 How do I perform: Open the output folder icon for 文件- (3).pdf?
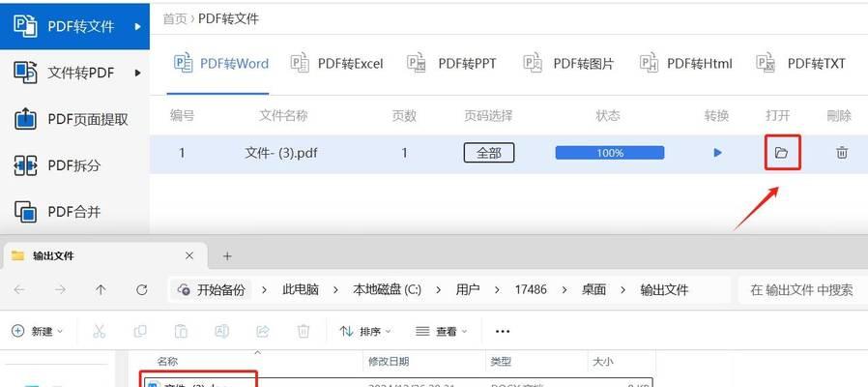[782, 153]
